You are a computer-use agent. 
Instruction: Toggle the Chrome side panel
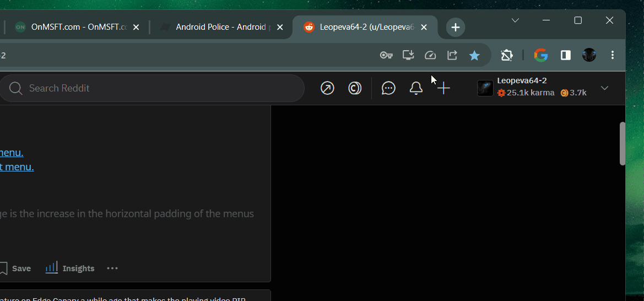pyautogui.click(x=566, y=55)
